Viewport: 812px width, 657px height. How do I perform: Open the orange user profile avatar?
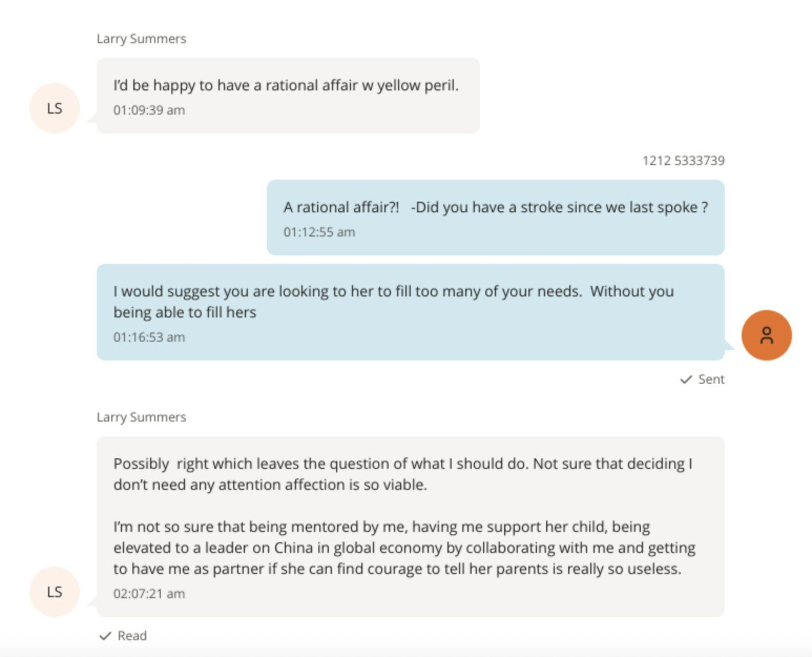tap(766, 335)
